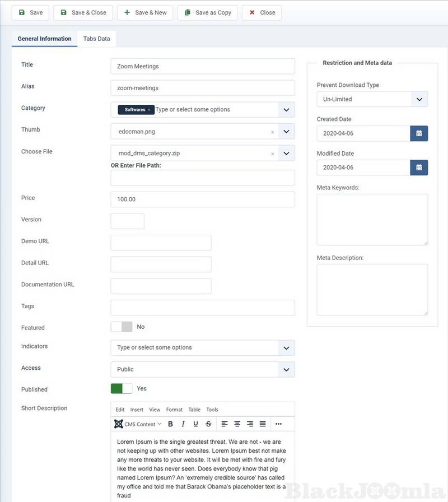Click into the Demo URL field
448x502 pixels.
click(x=161, y=243)
